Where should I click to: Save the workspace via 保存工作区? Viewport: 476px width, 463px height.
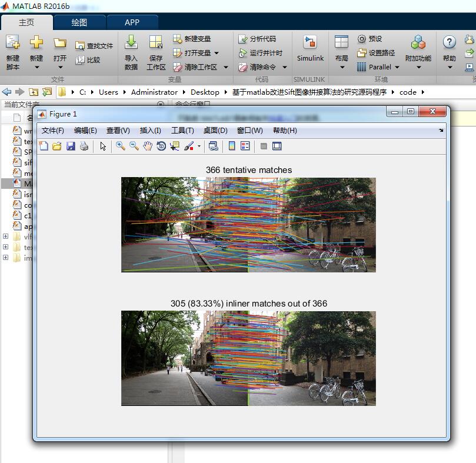tap(156, 52)
